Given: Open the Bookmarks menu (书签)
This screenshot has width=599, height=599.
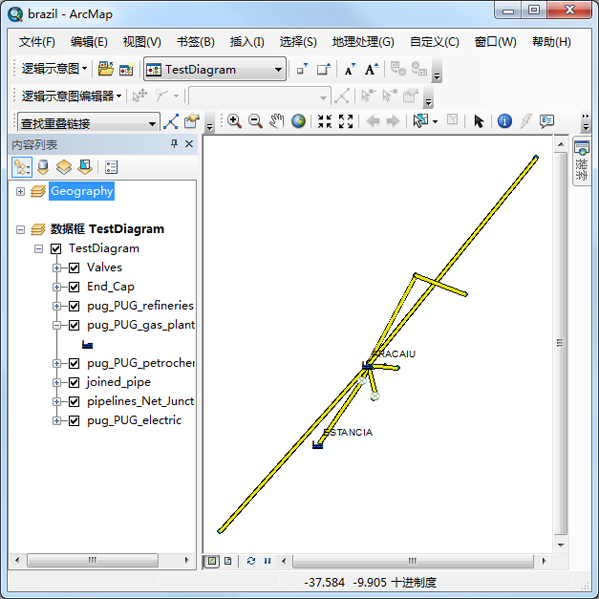Looking at the screenshot, I should pyautogui.click(x=196, y=42).
